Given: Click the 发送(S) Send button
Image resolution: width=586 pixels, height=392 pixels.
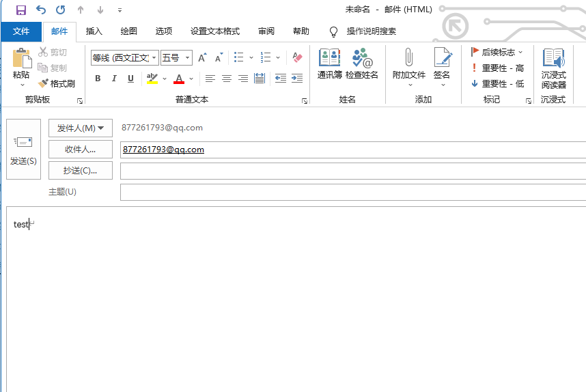Looking at the screenshot, I should [x=23, y=149].
